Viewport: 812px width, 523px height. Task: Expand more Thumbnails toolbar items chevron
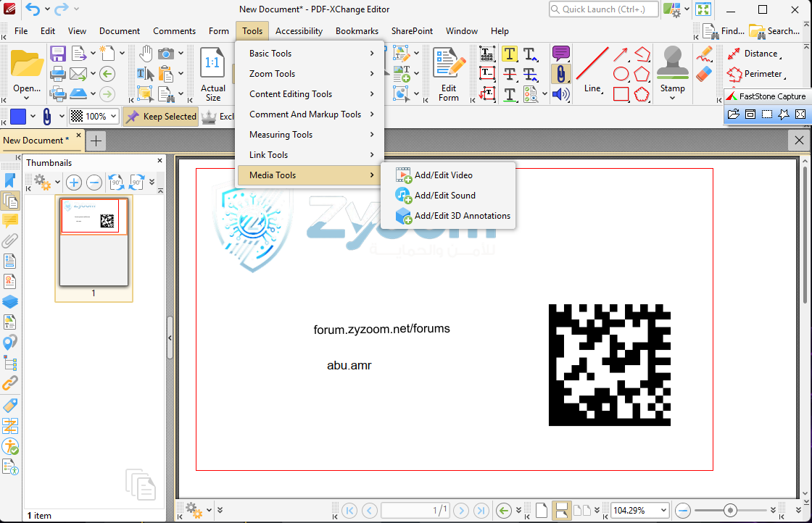pyautogui.click(x=152, y=182)
